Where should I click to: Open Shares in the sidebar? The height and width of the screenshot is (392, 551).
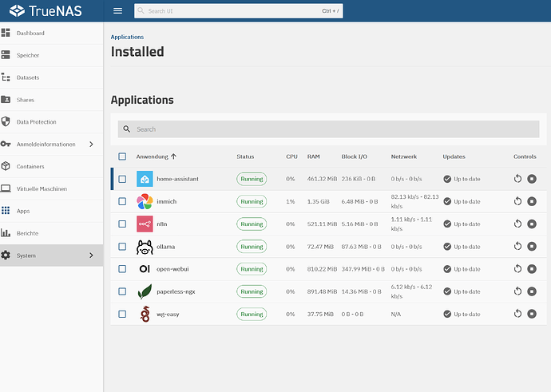click(26, 100)
